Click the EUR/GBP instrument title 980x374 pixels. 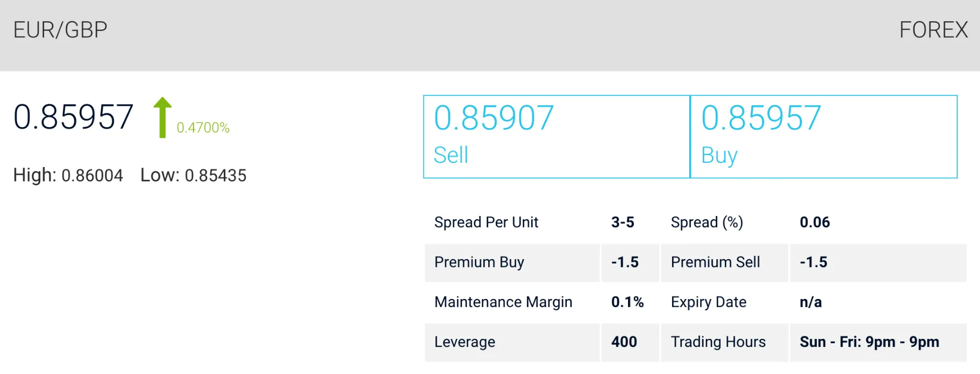60,30
